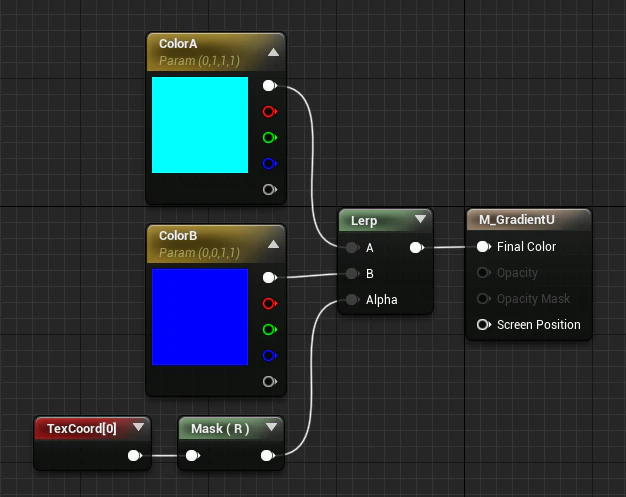Click ColorA RGB white output pin
The image size is (626, 497).
[x=270, y=85]
